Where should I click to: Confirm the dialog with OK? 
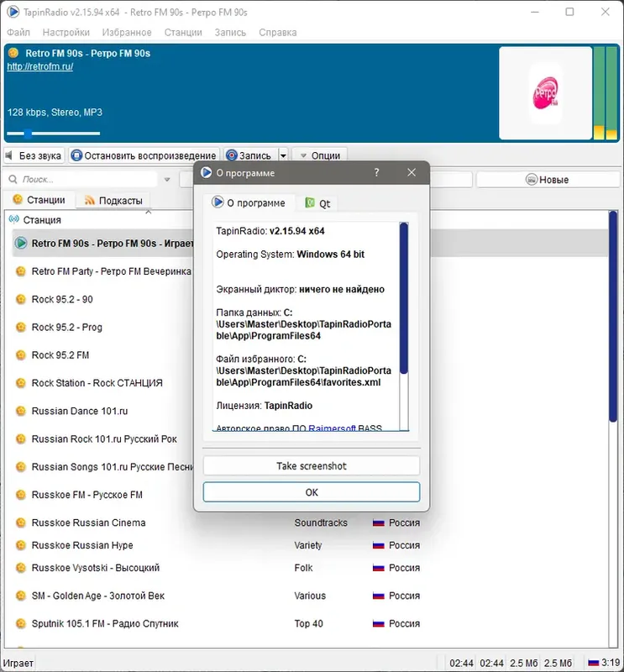coord(312,492)
